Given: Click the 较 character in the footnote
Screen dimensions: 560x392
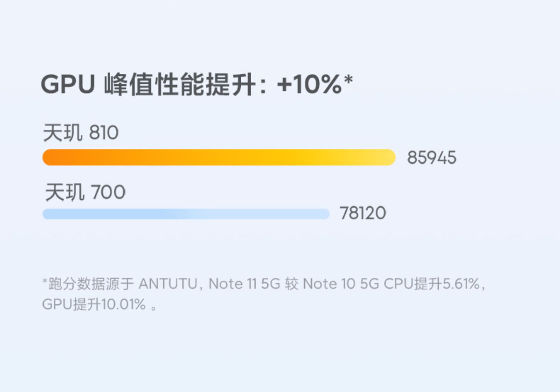Looking at the screenshot, I should (x=291, y=284).
